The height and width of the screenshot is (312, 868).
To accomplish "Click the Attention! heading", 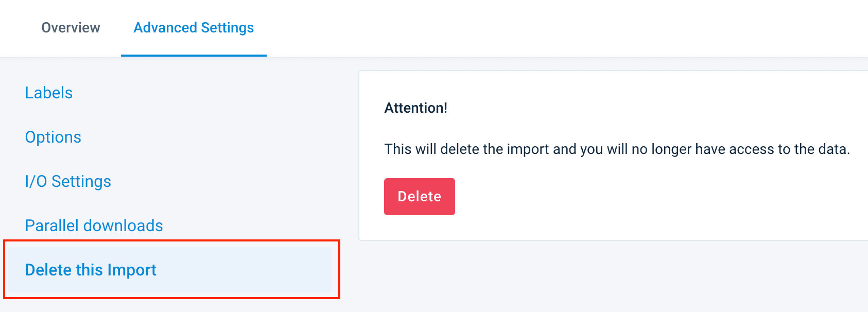I will (x=415, y=108).
